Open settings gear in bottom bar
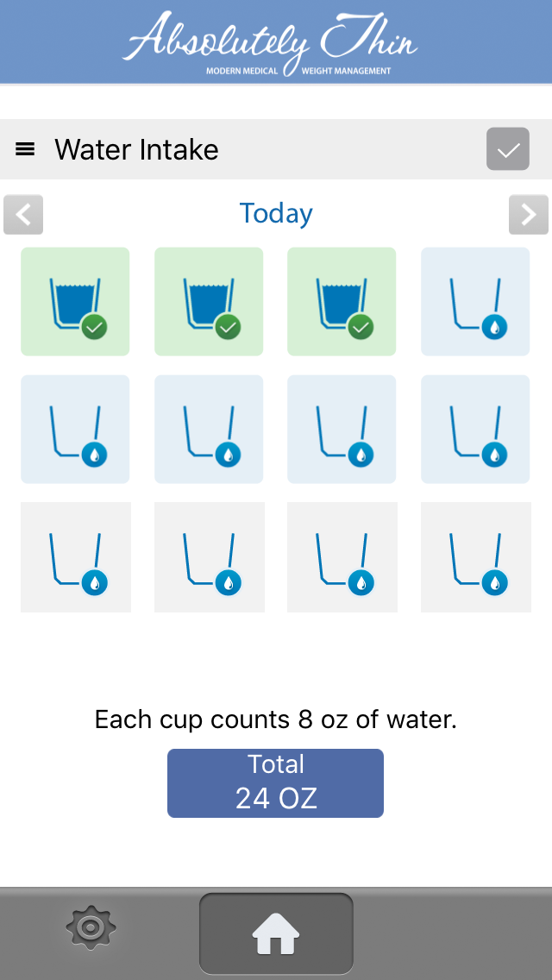The height and width of the screenshot is (980, 552). tap(91, 928)
